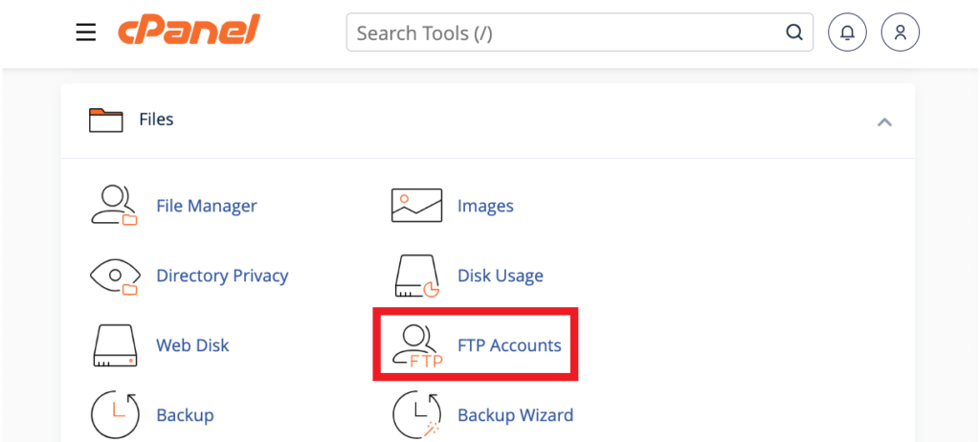Open the File Manager link

(207, 206)
